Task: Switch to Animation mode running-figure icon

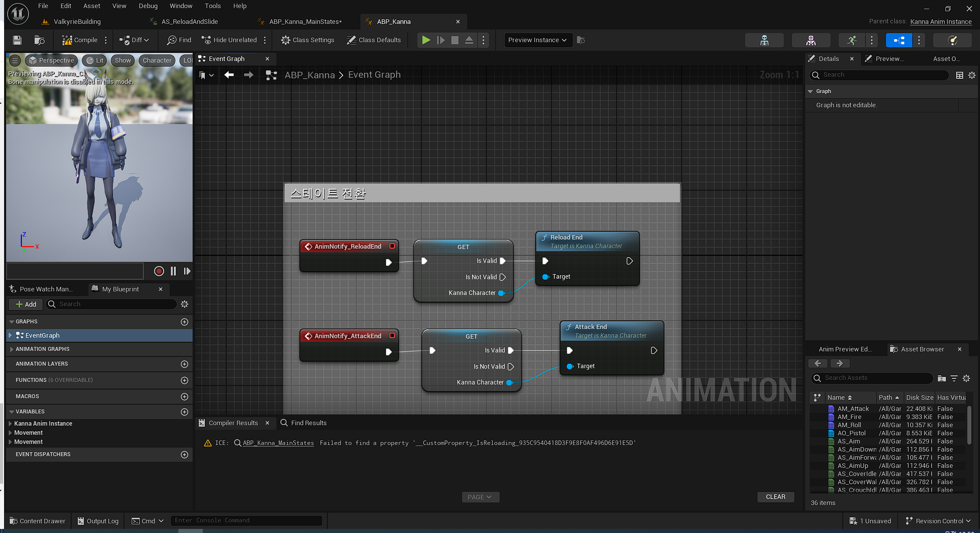Action: pos(852,40)
